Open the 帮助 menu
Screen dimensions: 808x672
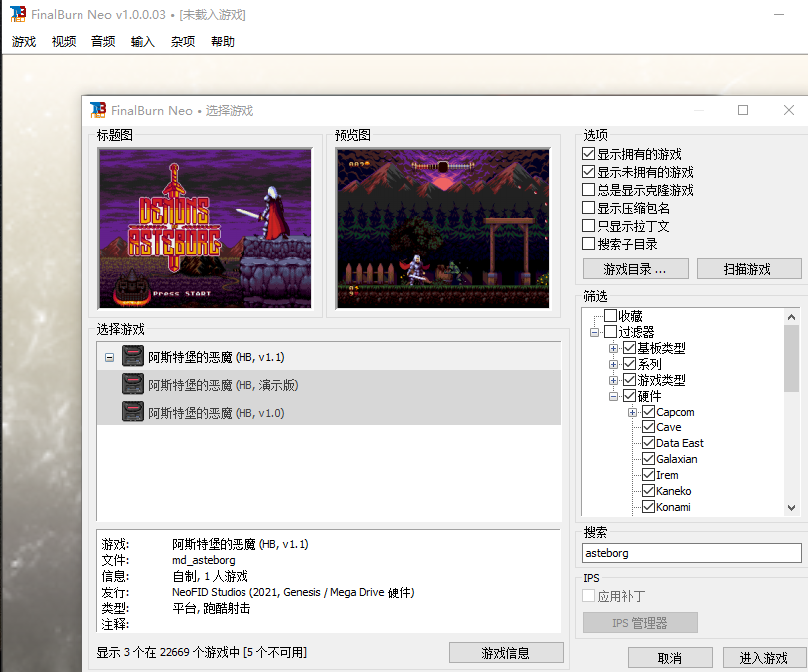click(223, 41)
